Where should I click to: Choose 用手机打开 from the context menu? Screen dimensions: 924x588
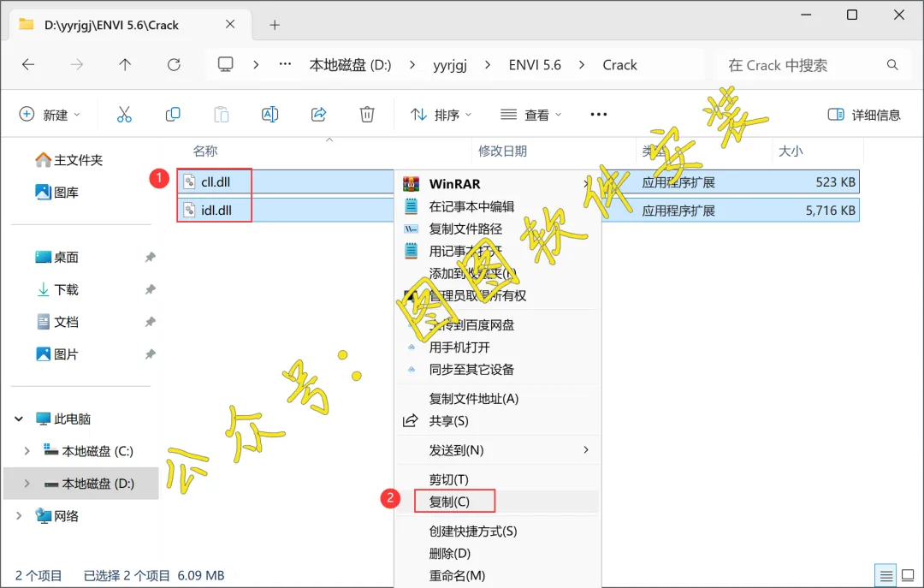459,347
